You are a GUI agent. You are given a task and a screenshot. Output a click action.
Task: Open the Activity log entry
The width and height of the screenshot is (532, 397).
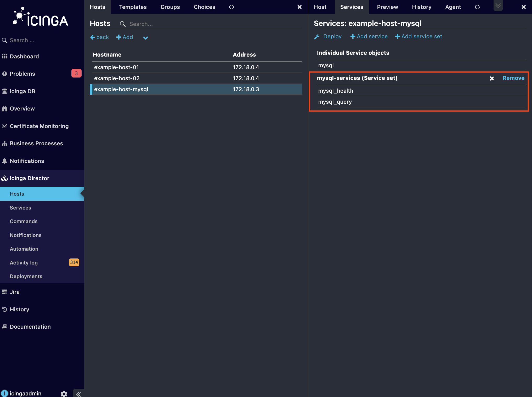coord(24,263)
